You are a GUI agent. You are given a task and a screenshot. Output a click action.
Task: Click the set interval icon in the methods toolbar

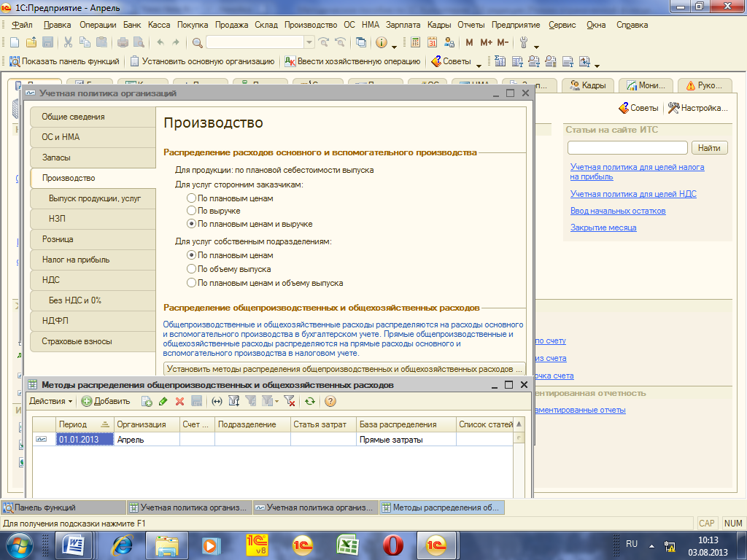coord(217,402)
